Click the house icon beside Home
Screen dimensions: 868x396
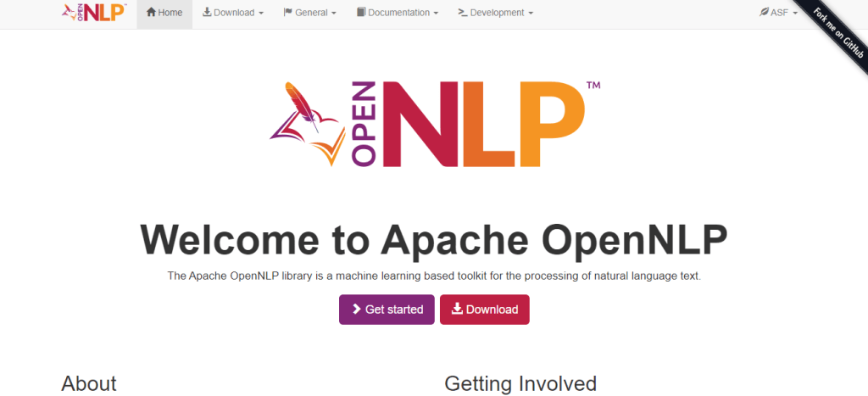pos(152,13)
